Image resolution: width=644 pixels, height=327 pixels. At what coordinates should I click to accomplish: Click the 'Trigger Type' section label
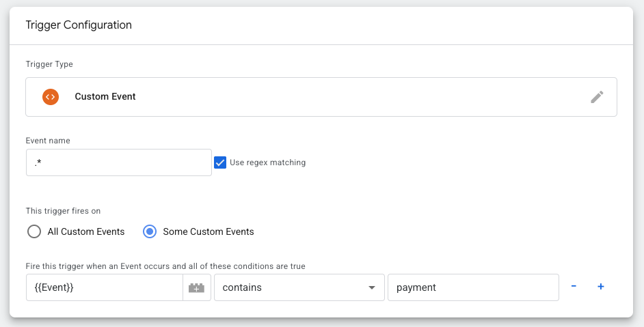[x=49, y=64]
